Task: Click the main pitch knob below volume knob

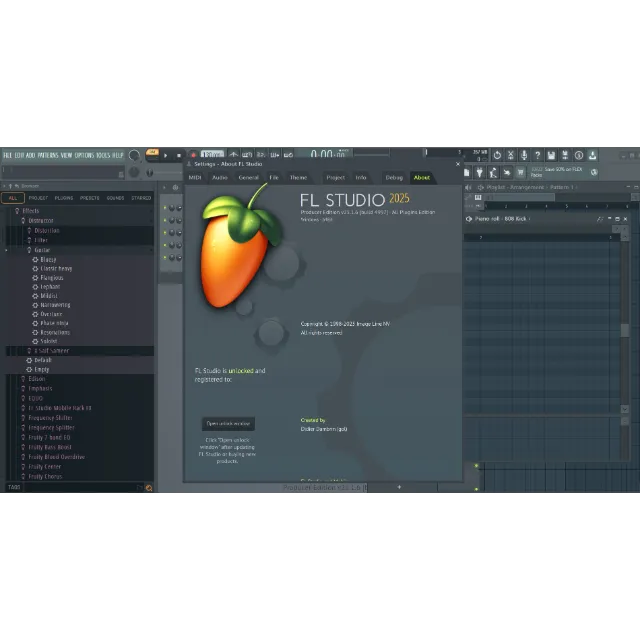Action: [134, 172]
